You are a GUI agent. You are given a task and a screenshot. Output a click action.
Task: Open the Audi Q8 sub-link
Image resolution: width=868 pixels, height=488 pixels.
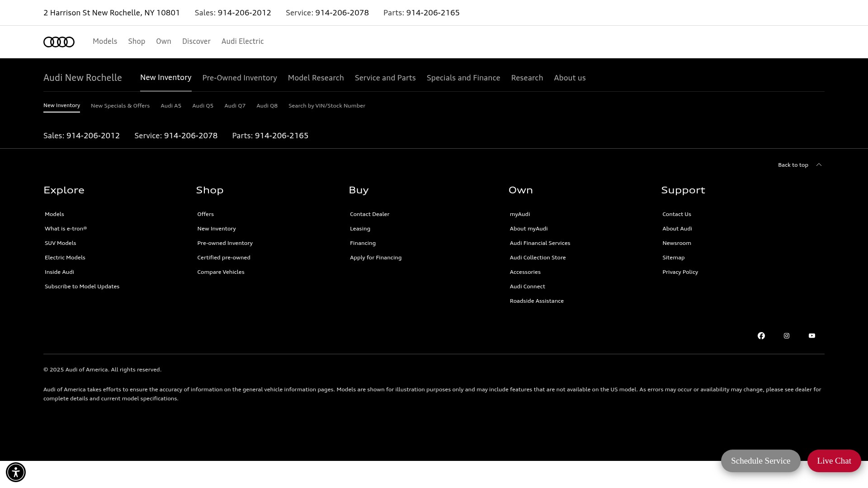tap(267, 106)
